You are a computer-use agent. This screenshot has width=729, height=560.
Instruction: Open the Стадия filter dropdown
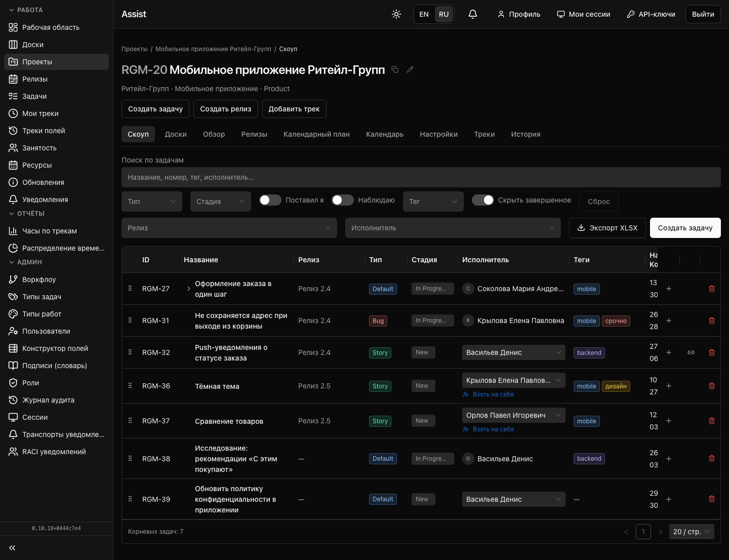click(221, 202)
